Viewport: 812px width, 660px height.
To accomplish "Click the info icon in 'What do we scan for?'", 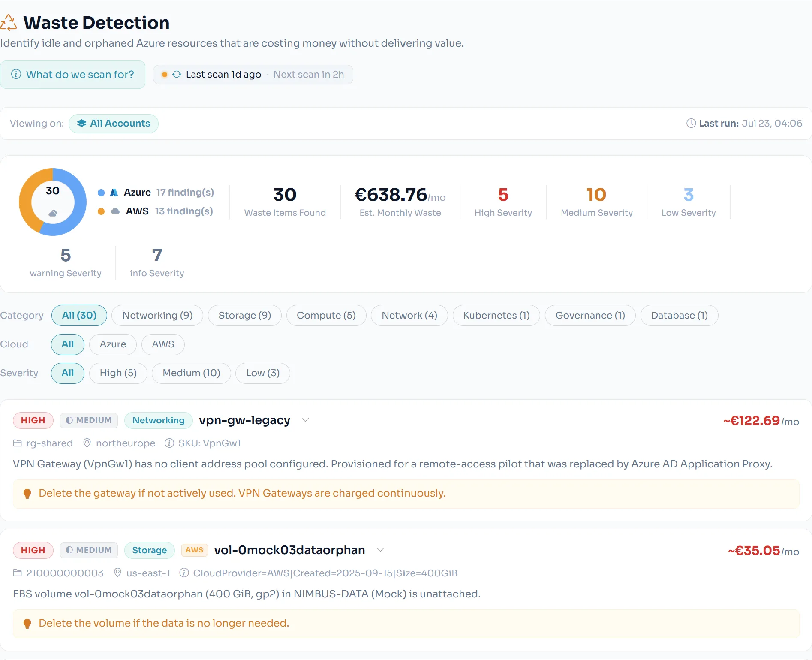I will [16, 74].
